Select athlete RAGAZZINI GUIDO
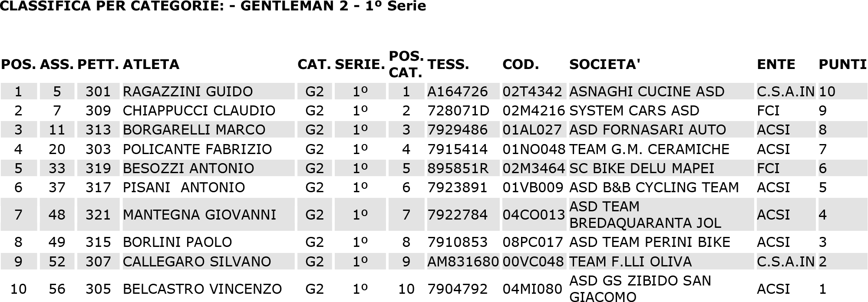 click(x=188, y=92)
